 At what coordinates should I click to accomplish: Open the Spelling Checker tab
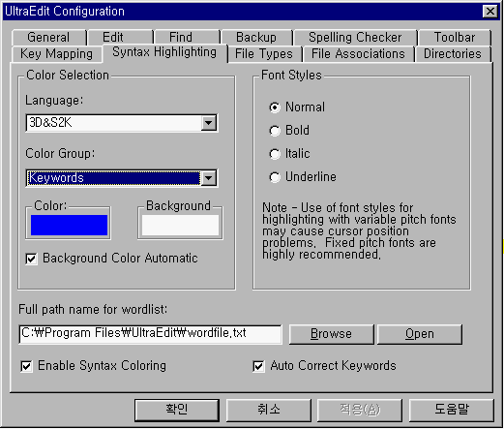(355, 38)
